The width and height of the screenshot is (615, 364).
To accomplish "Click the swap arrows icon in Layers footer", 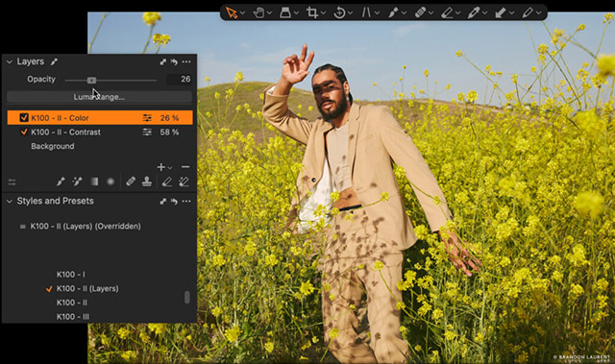I will pos(12,182).
